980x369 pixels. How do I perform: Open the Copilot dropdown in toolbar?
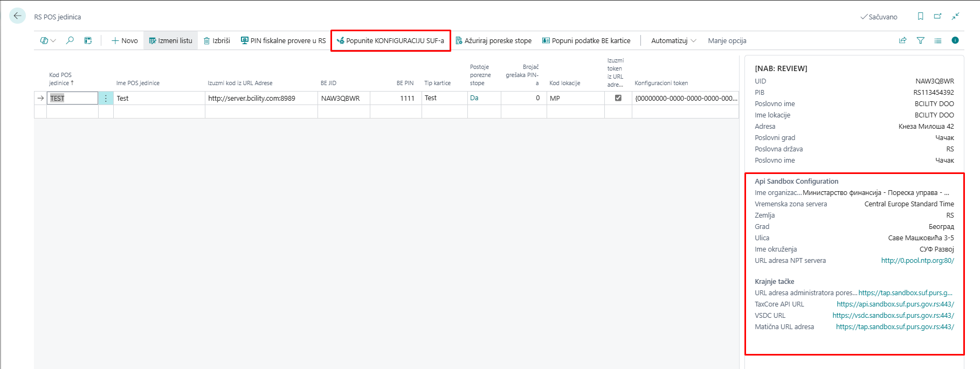[48, 40]
